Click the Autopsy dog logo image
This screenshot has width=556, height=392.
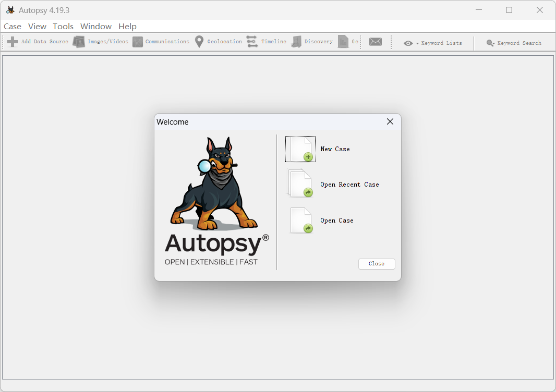click(214, 183)
